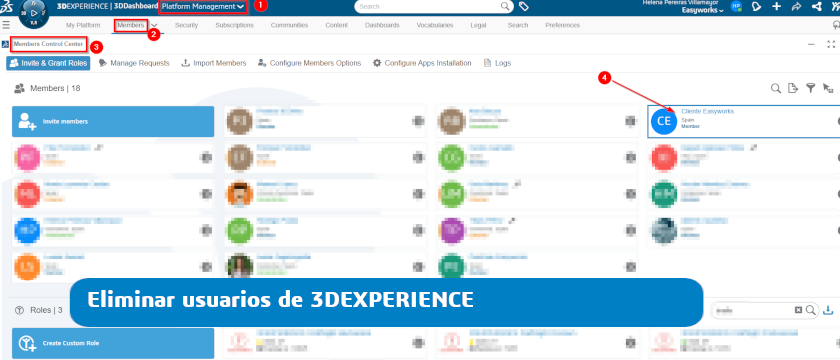Screen dimensions: 840x360
Task: Open the Members tab
Action: [131, 25]
